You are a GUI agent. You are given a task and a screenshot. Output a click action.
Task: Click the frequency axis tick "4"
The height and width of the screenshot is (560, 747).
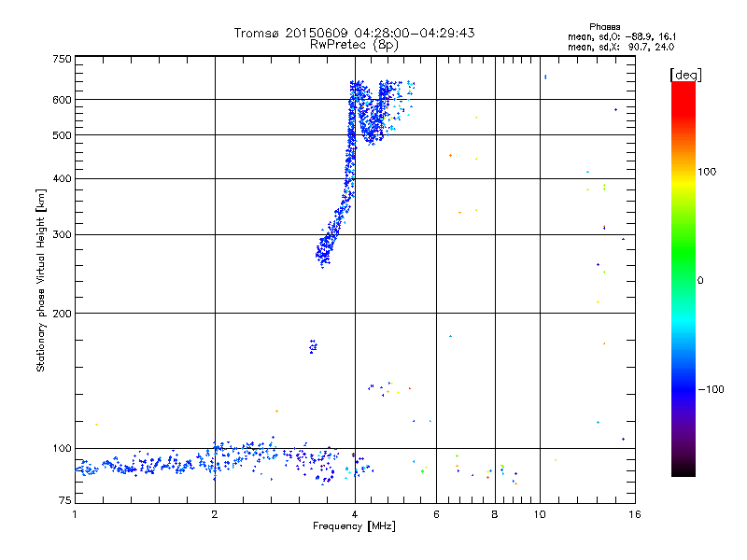355,514
